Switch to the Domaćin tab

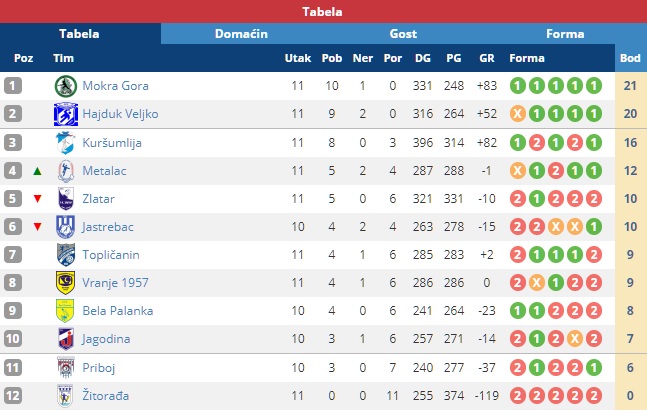tap(241, 34)
